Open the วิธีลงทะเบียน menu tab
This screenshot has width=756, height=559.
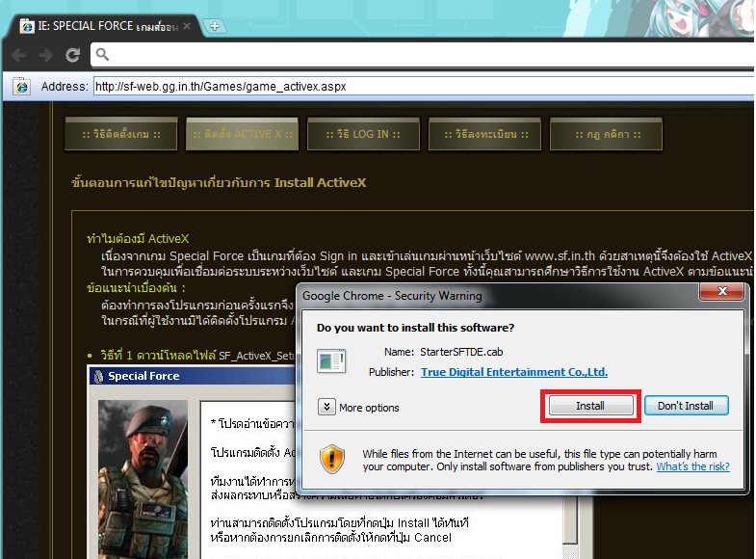point(485,134)
